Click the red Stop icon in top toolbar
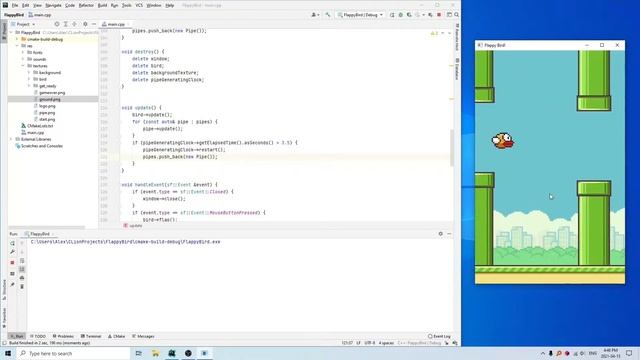This screenshot has width=640, height=360. click(x=439, y=15)
